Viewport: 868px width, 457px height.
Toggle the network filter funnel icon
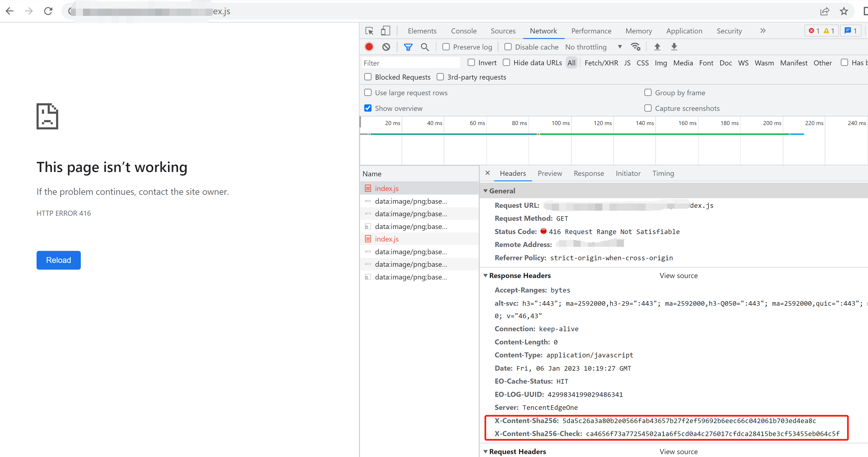(x=408, y=47)
